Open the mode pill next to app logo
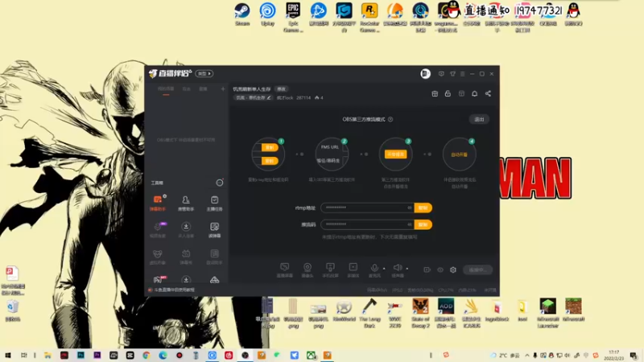The image size is (644, 362). pos(204,73)
